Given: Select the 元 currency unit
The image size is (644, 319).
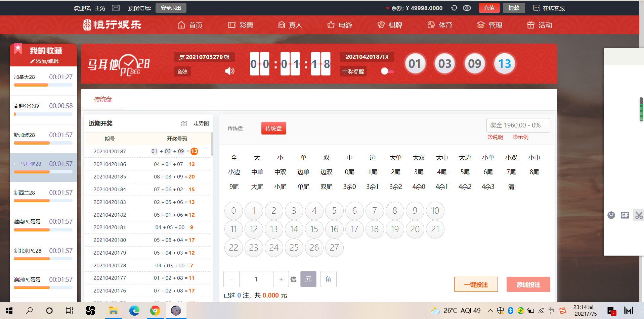Looking at the screenshot, I should pos(308,279).
